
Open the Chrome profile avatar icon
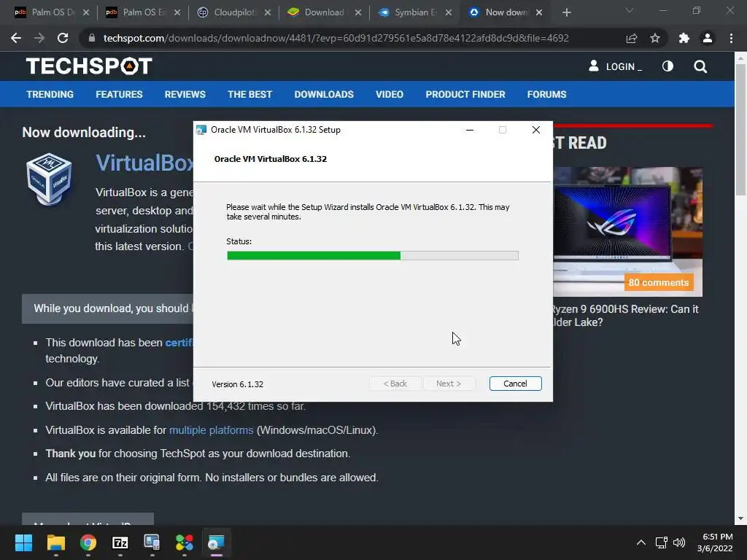click(x=708, y=38)
